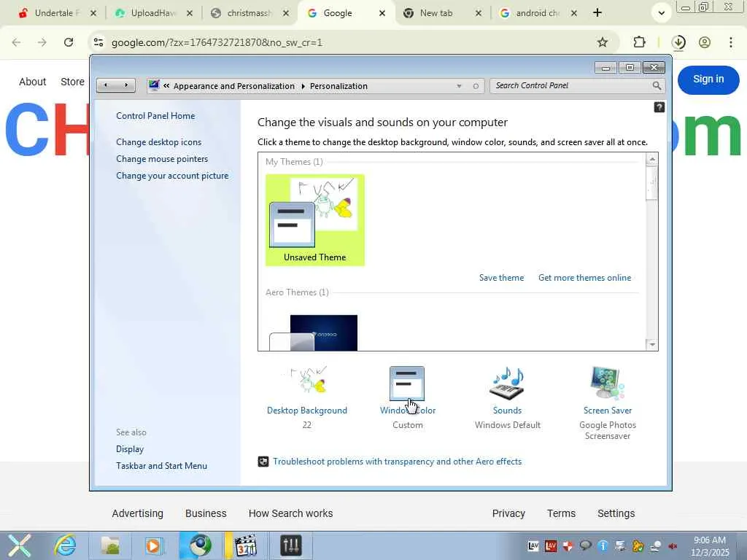The width and height of the screenshot is (747, 560).
Task: Click Change mouse pointers
Action: [162, 158]
